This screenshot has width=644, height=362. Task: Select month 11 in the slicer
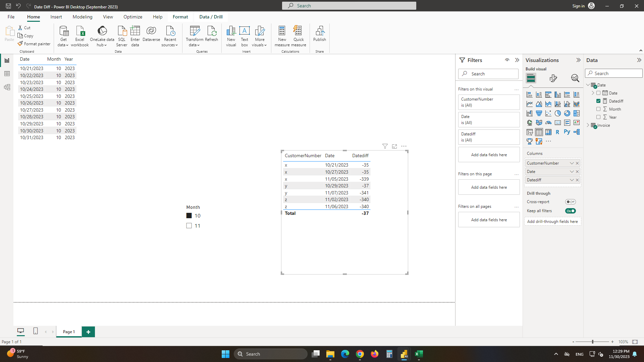click(x=189, y=226)
